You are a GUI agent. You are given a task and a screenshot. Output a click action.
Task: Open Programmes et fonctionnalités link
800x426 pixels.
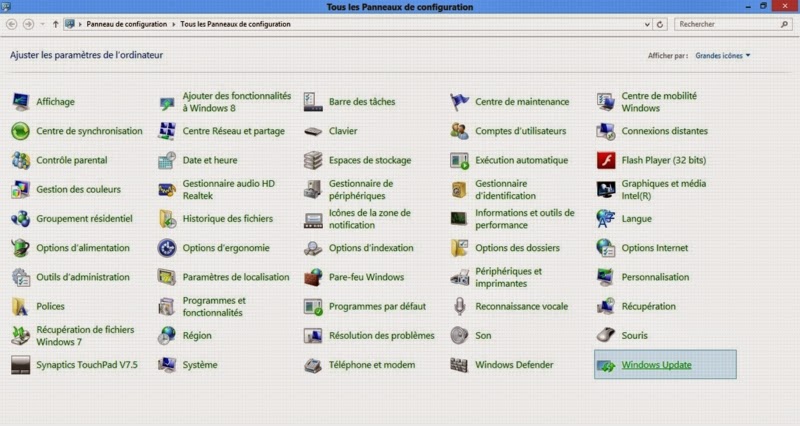click(214, 307)
